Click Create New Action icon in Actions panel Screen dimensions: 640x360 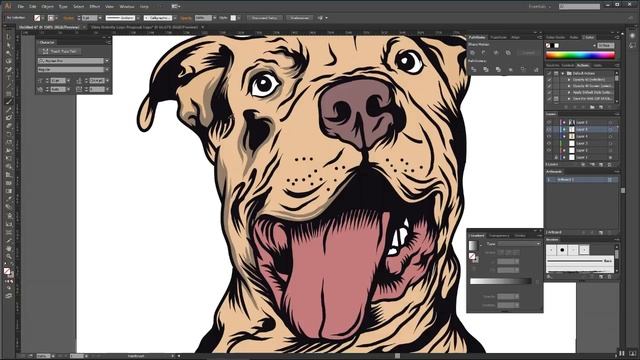point(601,107)
